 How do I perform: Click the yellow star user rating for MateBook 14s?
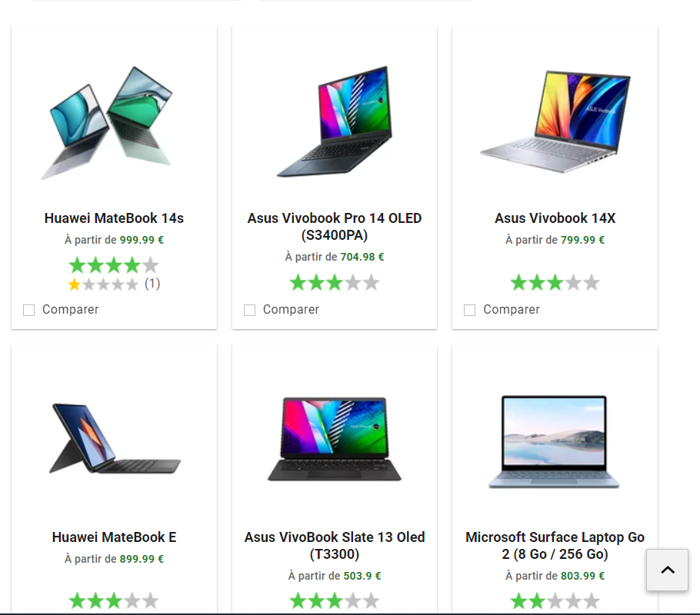click(x=103, y=284)
